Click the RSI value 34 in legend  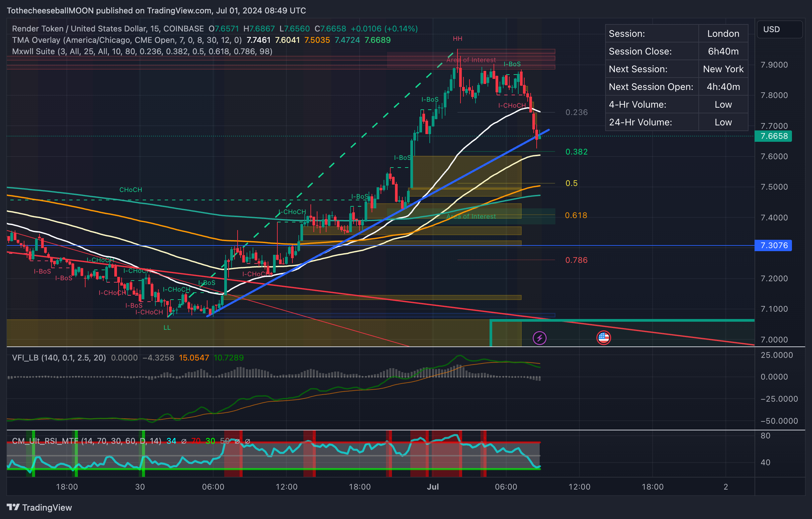coord(171,441)
